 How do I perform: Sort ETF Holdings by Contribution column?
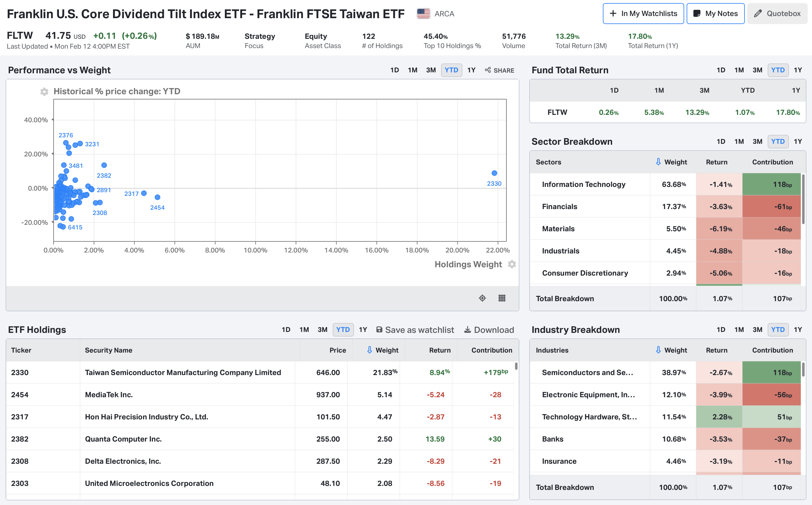[492, 350]
